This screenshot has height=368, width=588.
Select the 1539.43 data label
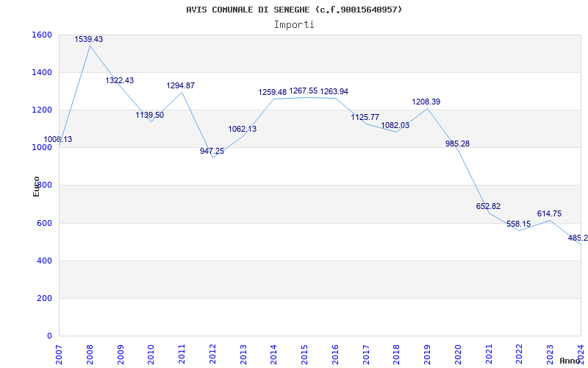pyautogui.click(x=88, y=39)
